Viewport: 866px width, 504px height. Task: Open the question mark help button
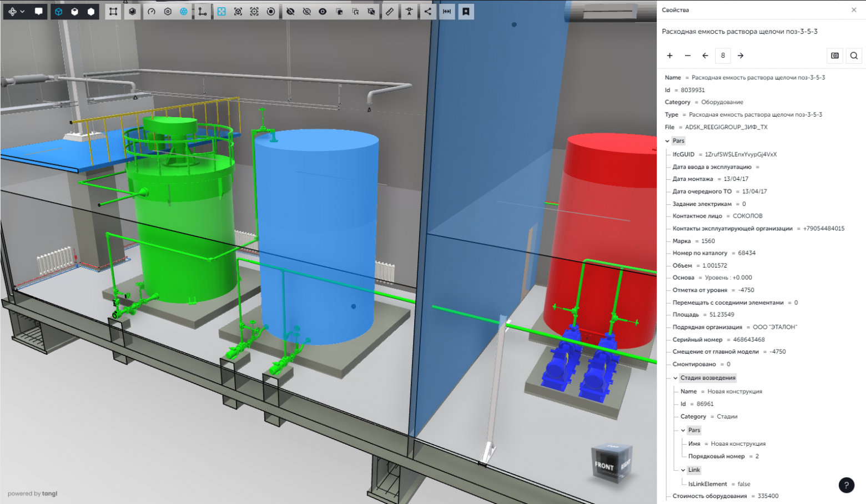pyautogui.click(x=846, y=485)
